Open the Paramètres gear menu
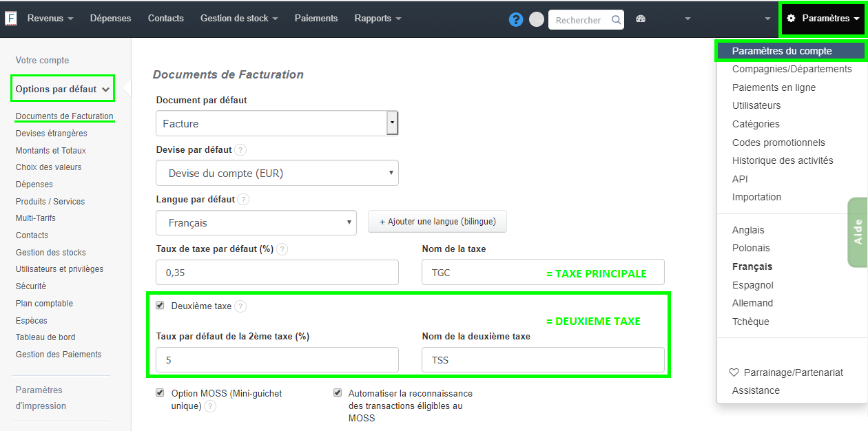 click(x=824, y=17)
